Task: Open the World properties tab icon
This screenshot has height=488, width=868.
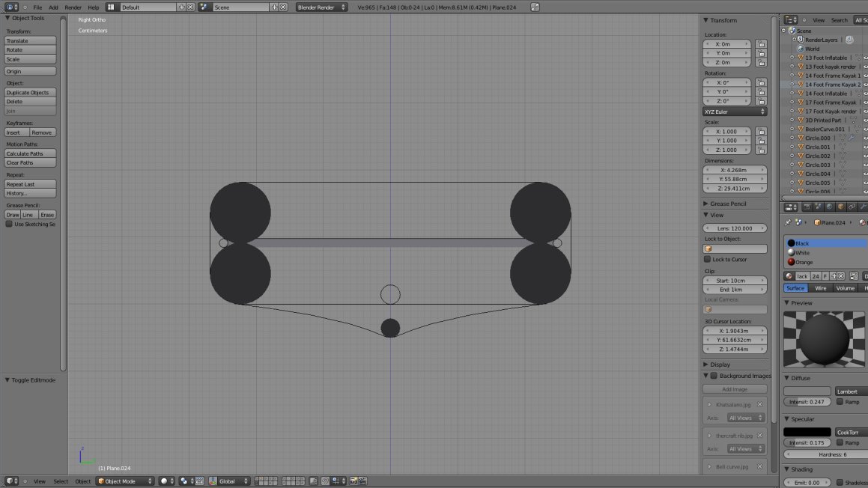Action: [x=830, y=207]
